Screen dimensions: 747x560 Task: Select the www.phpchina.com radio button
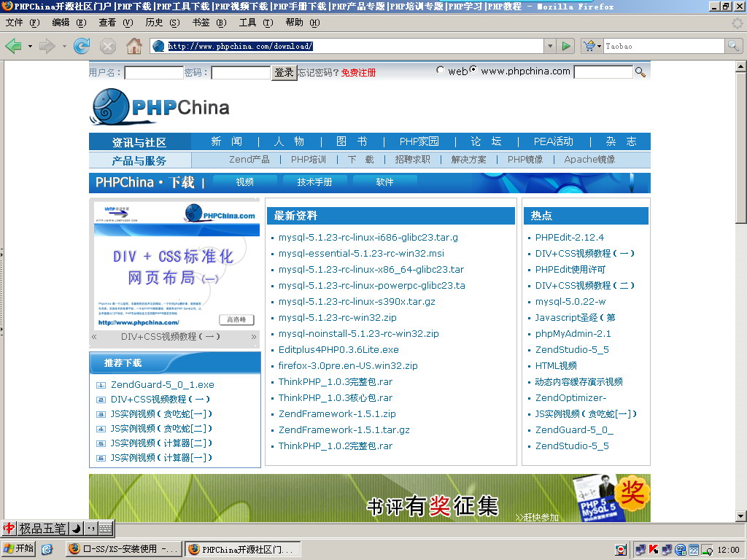pyautogui.click(x=473, y=69)
